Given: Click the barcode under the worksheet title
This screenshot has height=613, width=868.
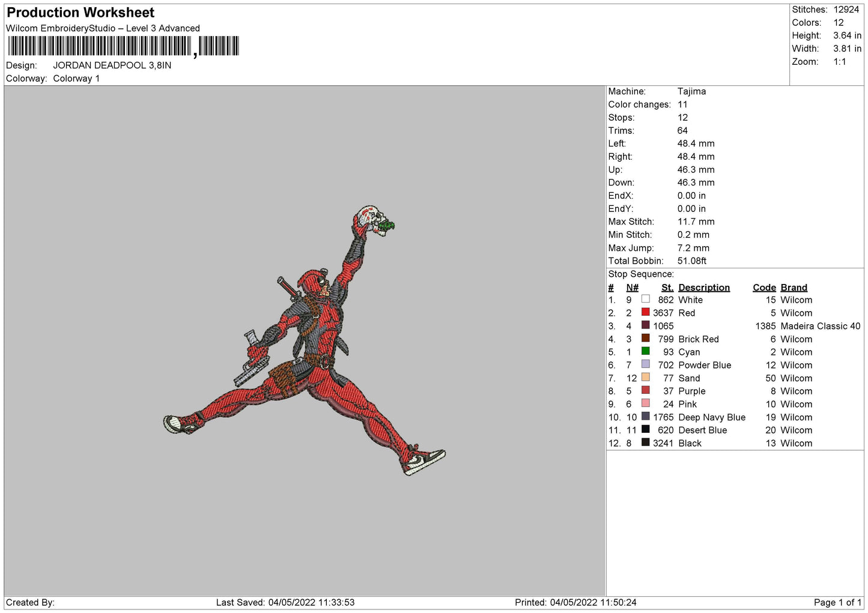Looking at the screenshot, I should [124, 46].
